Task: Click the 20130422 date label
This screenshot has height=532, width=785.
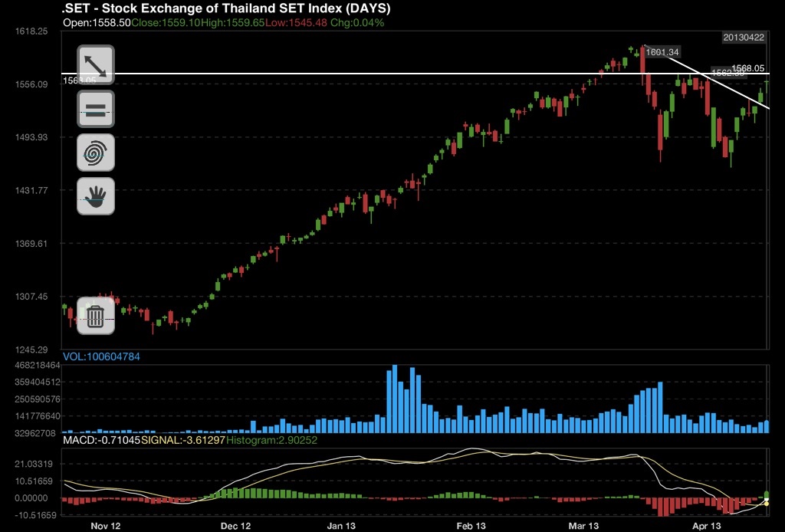Action: (744, 38)
